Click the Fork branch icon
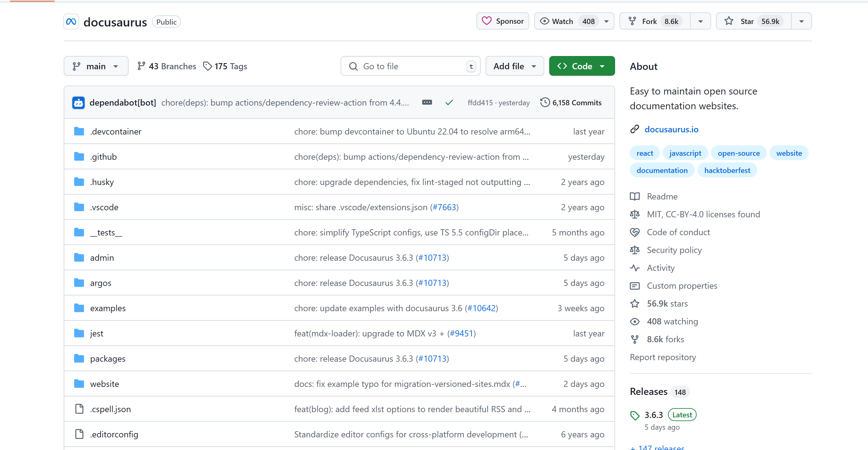 pos(632,21)
